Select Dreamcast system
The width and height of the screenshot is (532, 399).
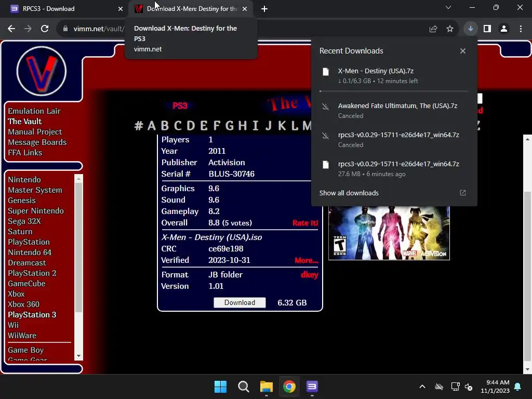pyautogui.click(x=27, y=263)
